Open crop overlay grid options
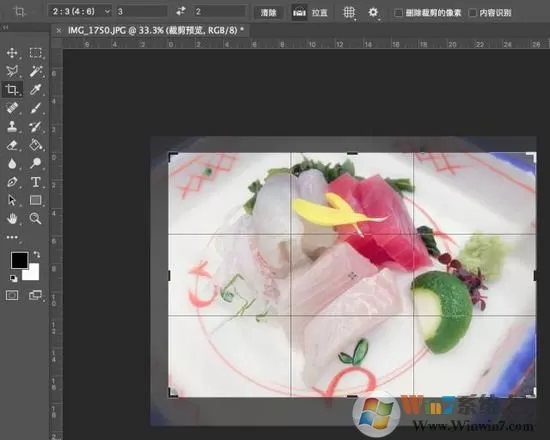This screenshot has height=440, width=550. 349,12
